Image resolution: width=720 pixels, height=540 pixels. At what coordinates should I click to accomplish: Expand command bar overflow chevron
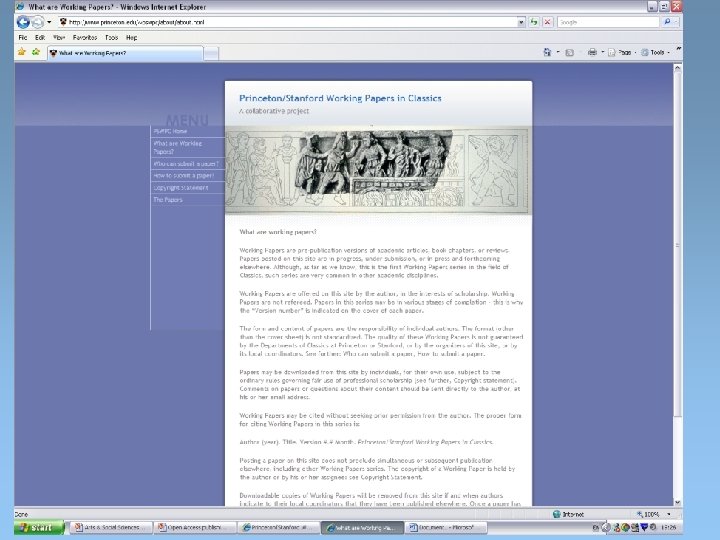point(678,49)
